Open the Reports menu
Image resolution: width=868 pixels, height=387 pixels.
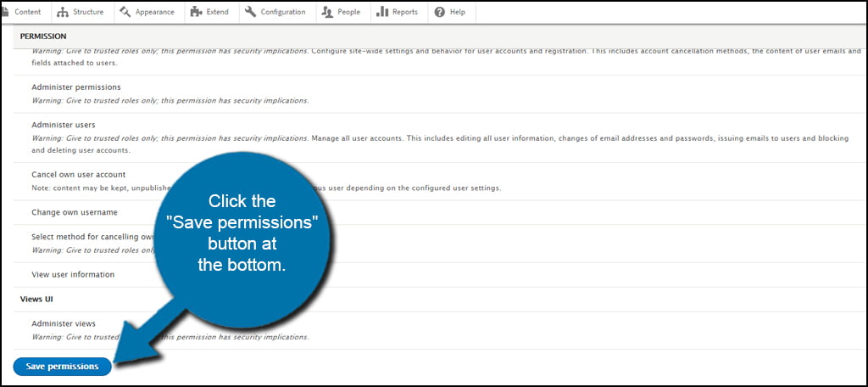(405, 12)
